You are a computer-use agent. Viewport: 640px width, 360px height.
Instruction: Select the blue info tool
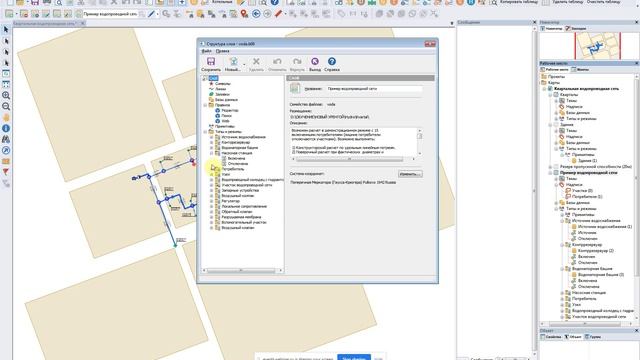6,129
